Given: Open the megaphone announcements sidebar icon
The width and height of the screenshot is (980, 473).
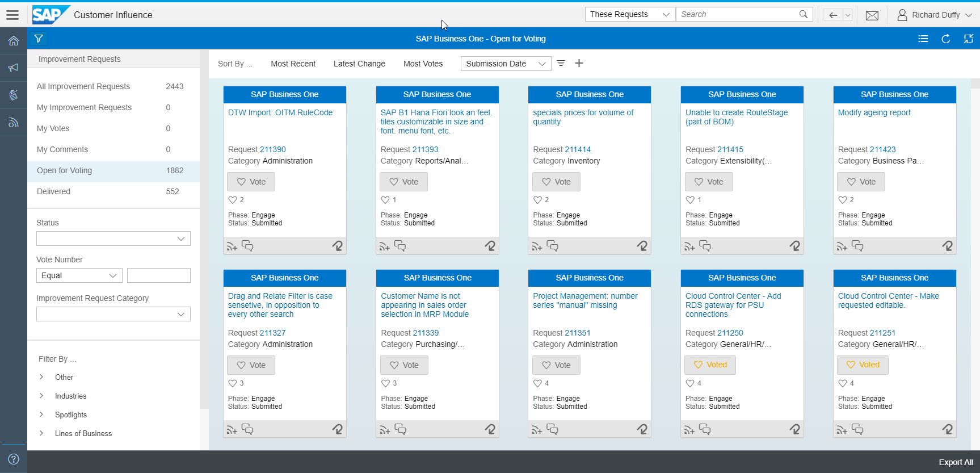Looking at the screenshot, I should (14, 68).
